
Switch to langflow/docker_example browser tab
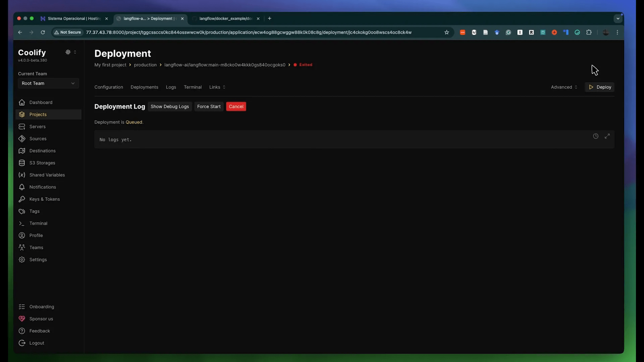(225, 18)
